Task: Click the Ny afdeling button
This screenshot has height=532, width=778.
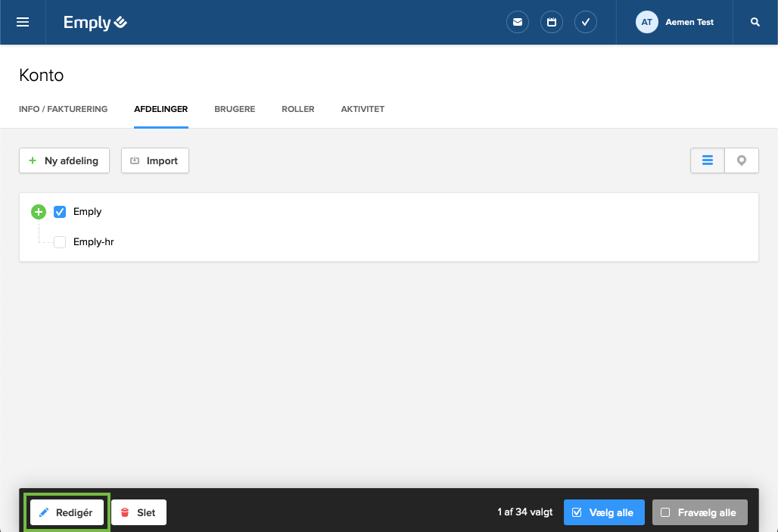Action: (x=64, y=160)
